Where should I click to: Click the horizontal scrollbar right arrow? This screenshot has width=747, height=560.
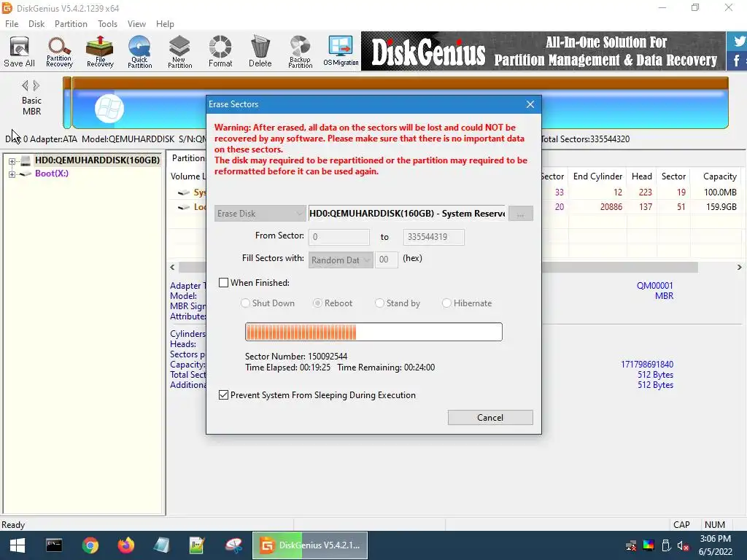[740, 267]
